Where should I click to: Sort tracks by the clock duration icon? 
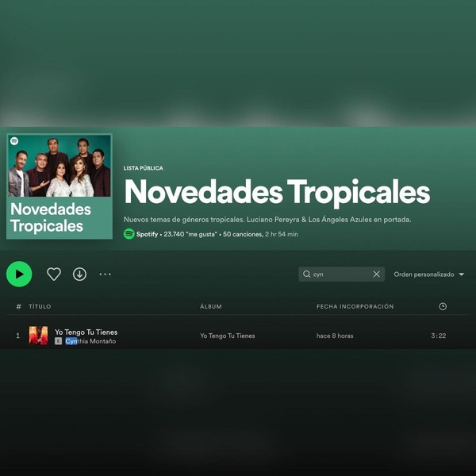(443, 306)
